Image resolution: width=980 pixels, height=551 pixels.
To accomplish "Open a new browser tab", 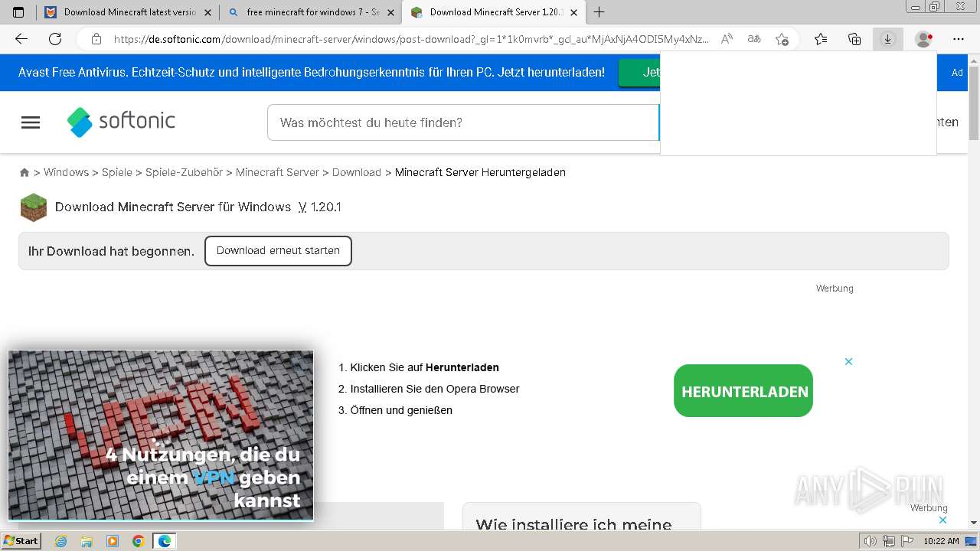I will click(x=599, y=12).
